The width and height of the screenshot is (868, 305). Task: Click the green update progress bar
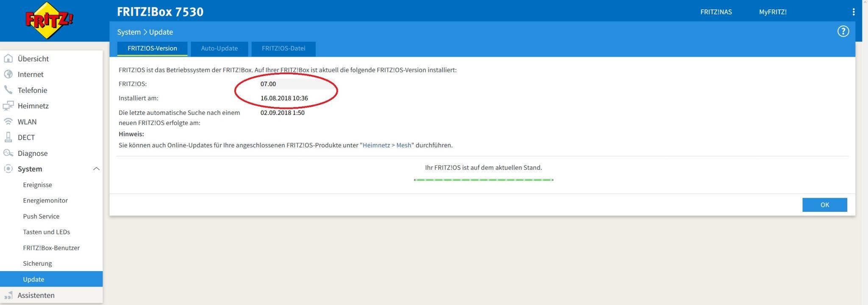(484, 180)
